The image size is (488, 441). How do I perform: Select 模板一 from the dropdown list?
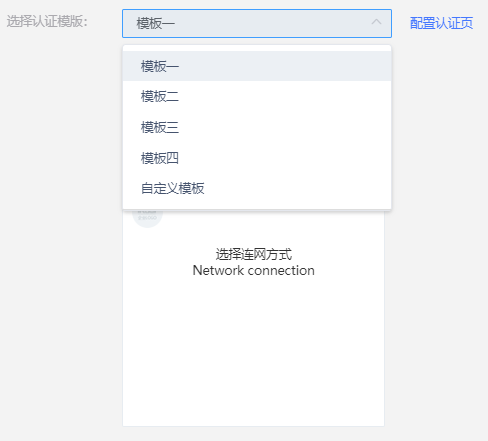(257, 66)
